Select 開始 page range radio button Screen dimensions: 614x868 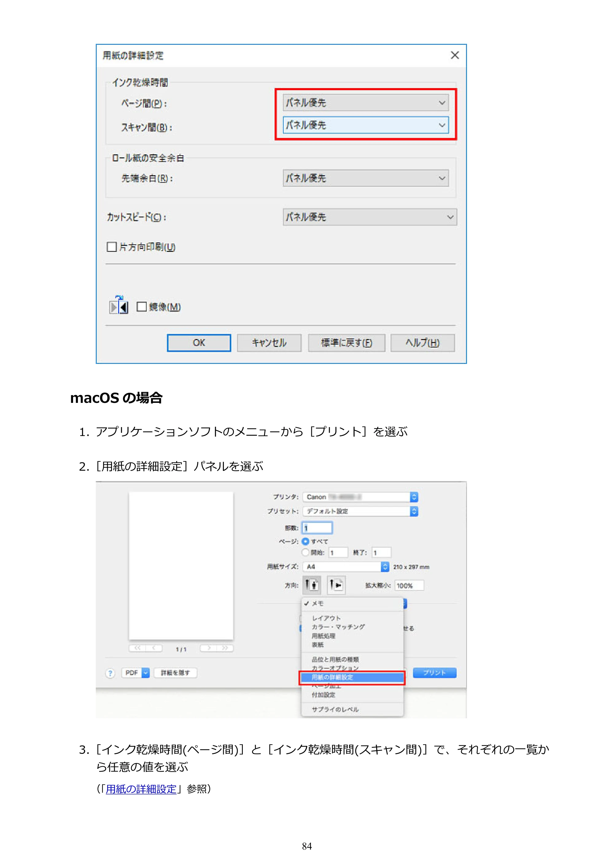pyautogui.click(x=306, y=552)
